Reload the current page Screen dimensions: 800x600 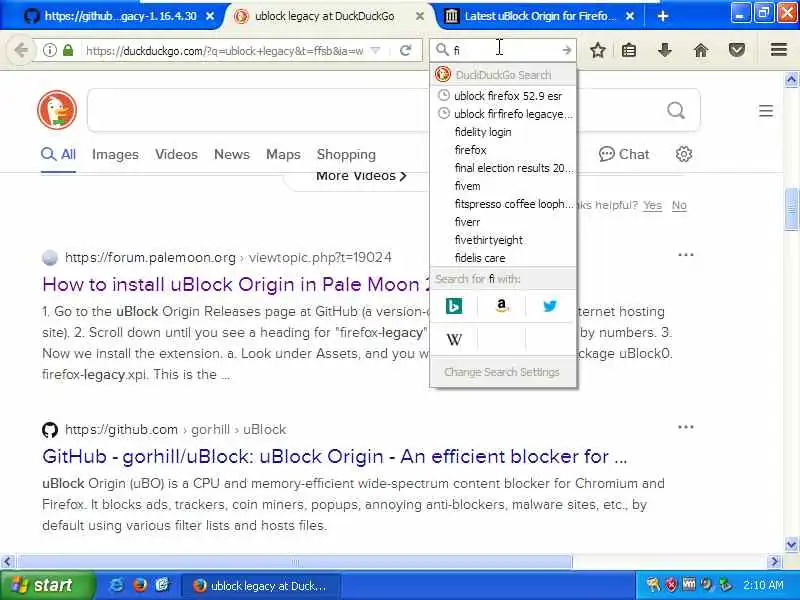[x=406, y=50]
